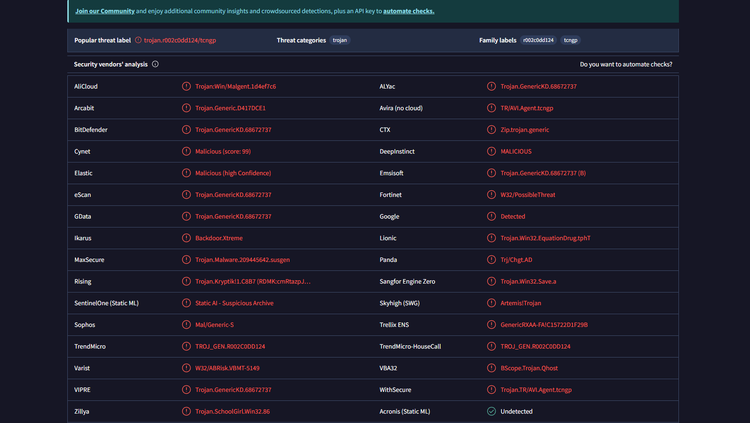This screenshot has width=750, height=423.
Task: Select the Trojan:Win/Malgent.1d4ef7c6 result
Action: coord(235,87)
